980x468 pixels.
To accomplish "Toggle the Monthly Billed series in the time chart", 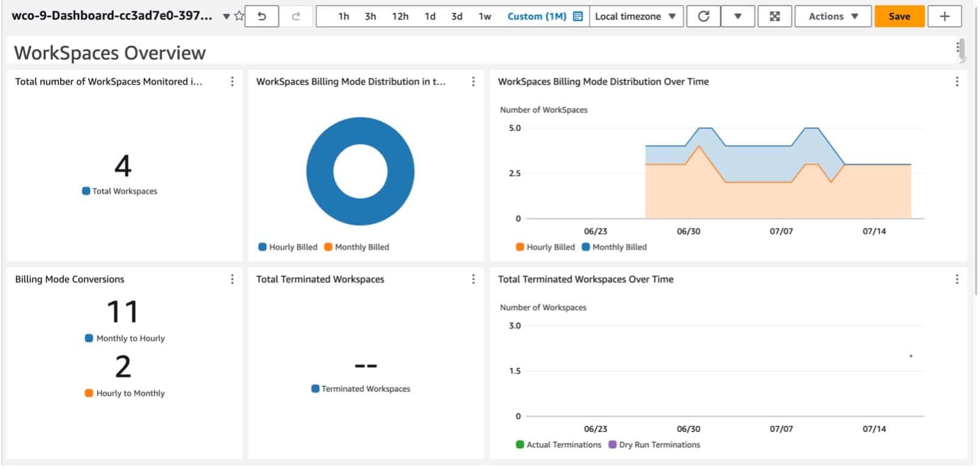I will click(614, 247).
